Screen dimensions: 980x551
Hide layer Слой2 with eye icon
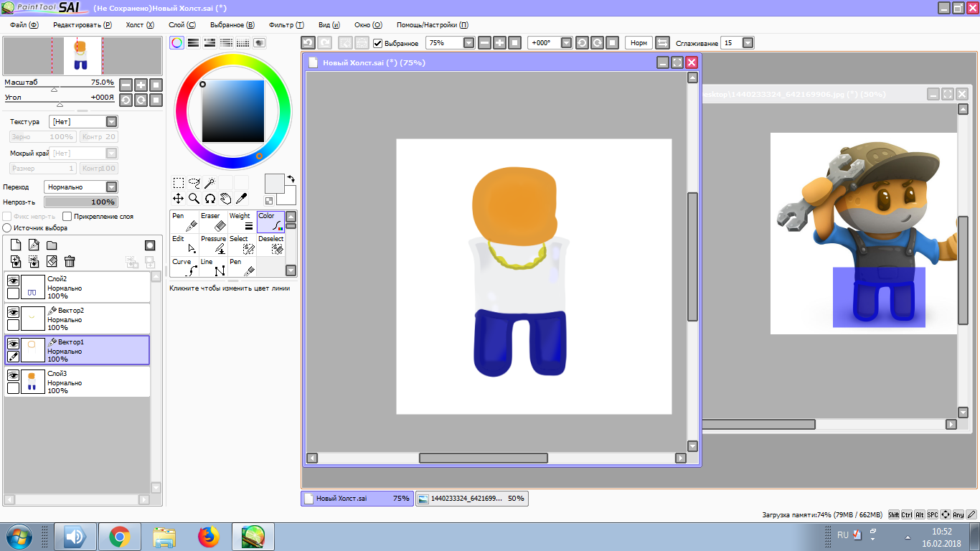coord(13,281)
